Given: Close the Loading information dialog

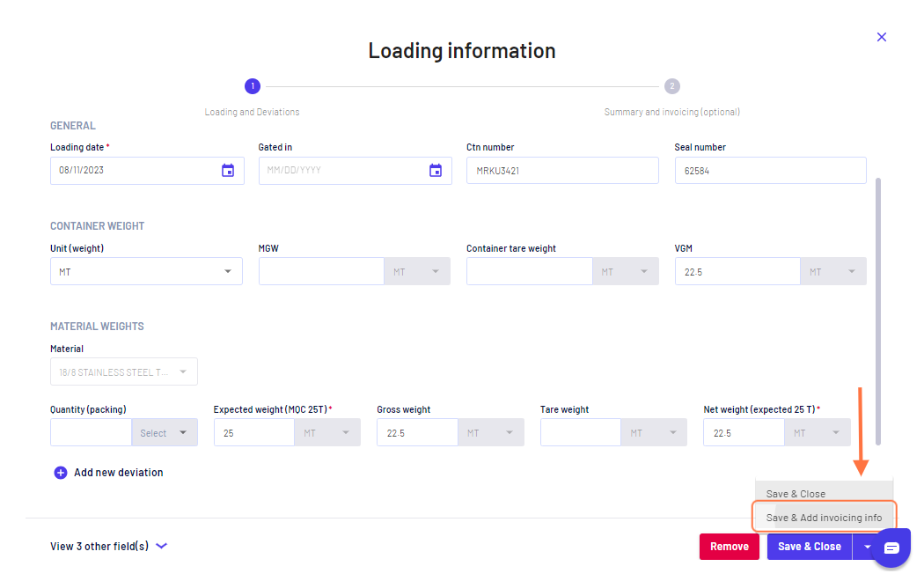Looking at the screenshot, I should pyautogui.click(x=882, y=37).
